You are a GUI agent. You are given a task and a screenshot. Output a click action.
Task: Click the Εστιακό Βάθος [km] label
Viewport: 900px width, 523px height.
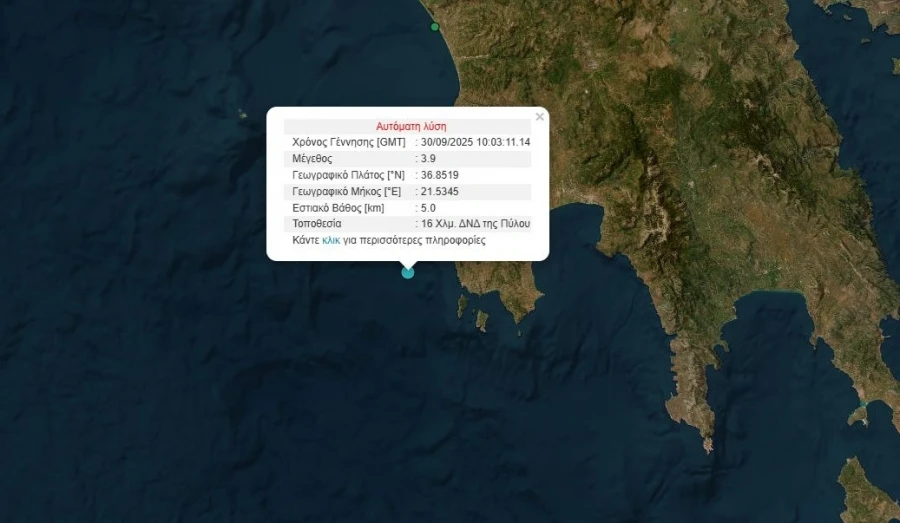point(339,208)
